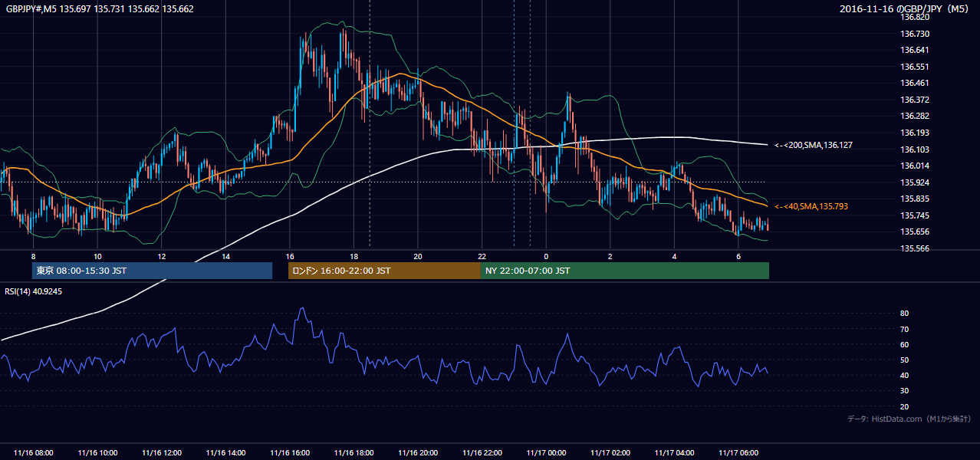The height and width of the screenshot is (460, 980).
Task: Click the time label 11/17 02:00
Action: [610, 453]
